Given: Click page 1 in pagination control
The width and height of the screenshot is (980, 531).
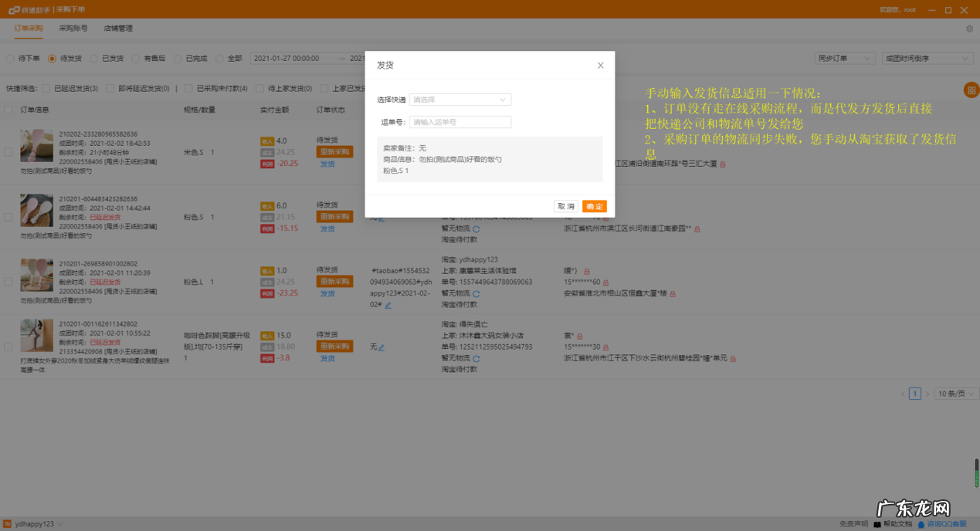Looking at the screenshot, I should 915,394.
